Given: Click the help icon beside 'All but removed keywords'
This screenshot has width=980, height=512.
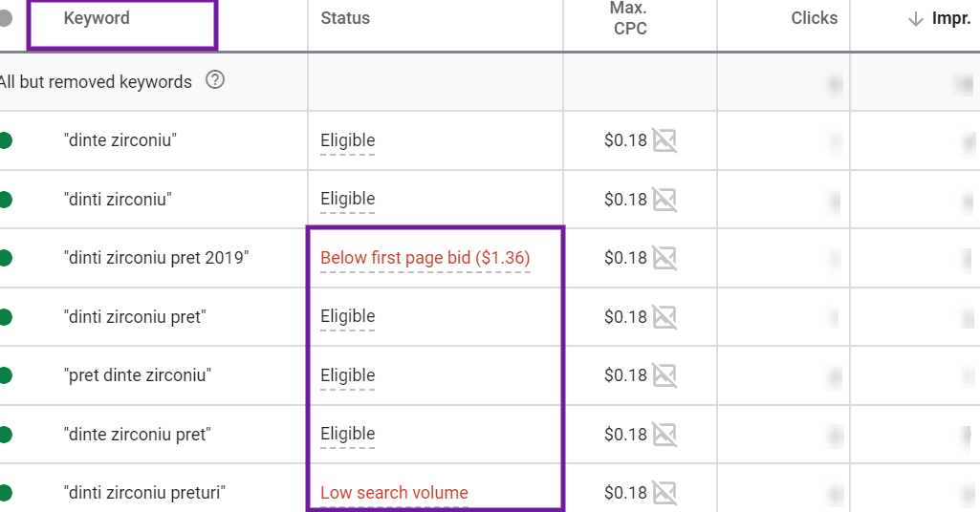Looking at the screenshot, I should (215, 80).
